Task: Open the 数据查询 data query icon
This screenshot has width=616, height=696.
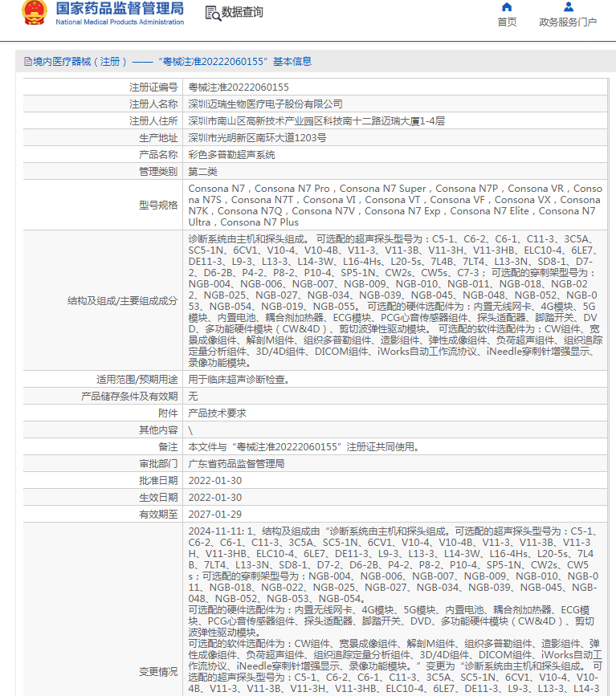Action: [x=213, y=14]
